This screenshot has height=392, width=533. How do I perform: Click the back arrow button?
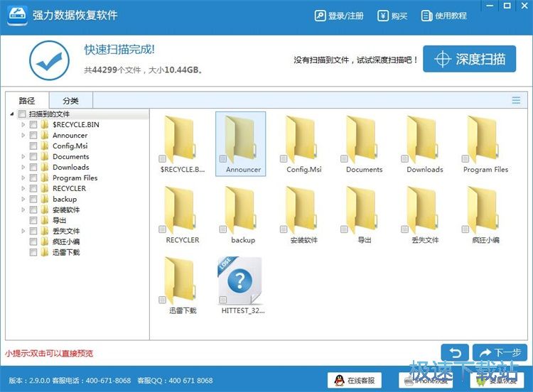tap(454, 352)
